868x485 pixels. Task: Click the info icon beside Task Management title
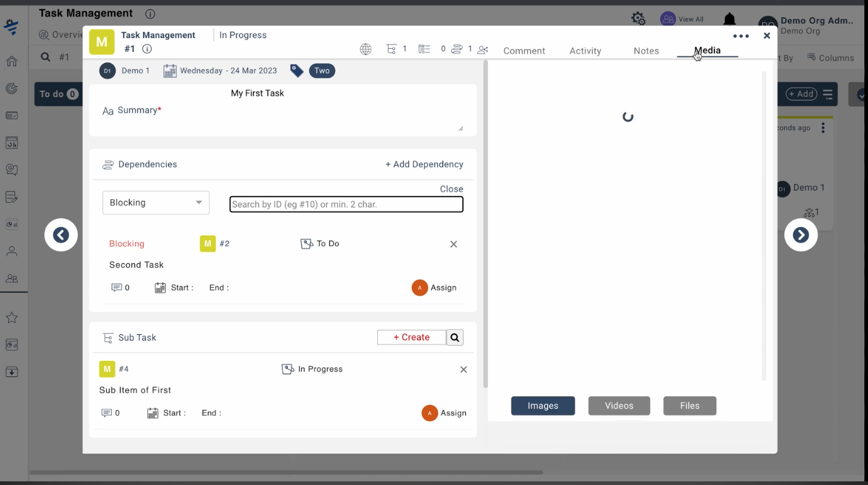click(x=150, y=13)
